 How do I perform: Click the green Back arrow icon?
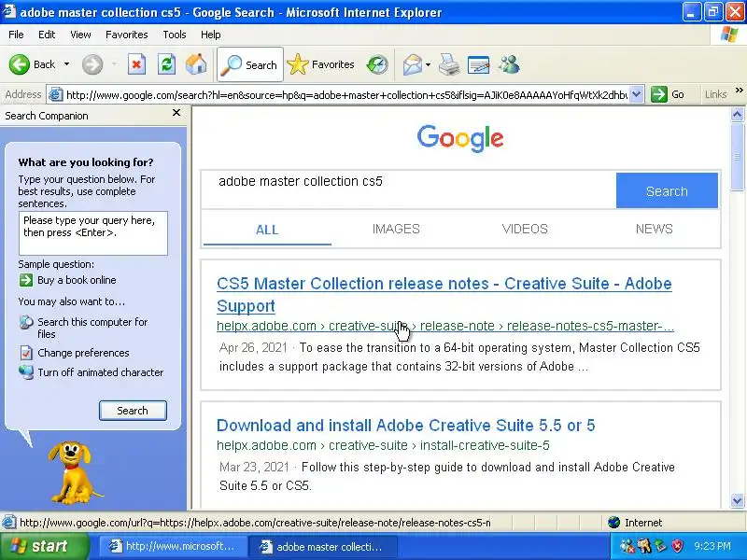pos(19,64)
